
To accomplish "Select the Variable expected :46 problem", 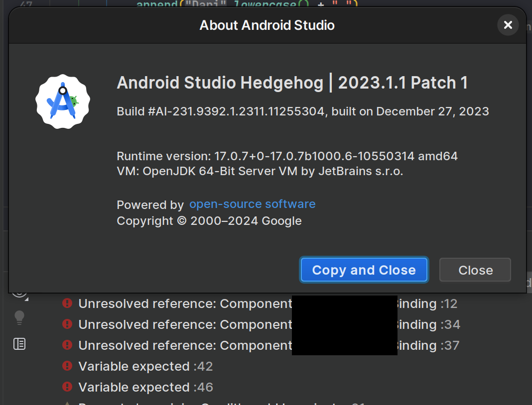I will [145, 387].
